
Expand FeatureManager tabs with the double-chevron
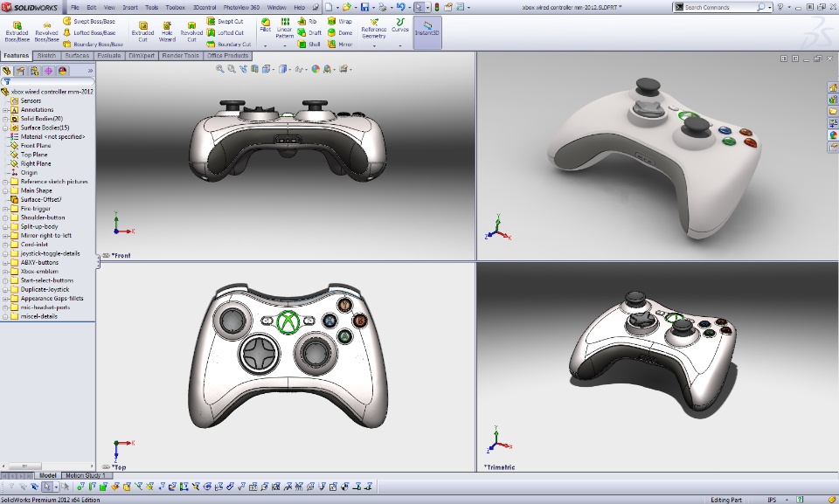point(90,71)
